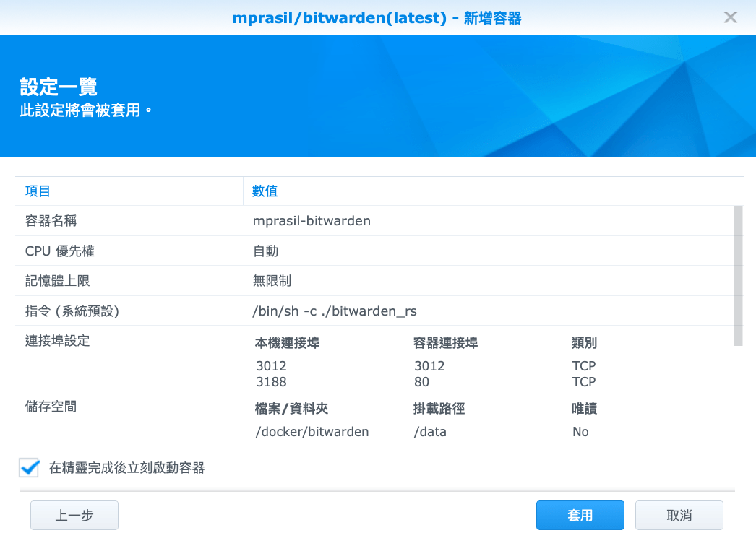Click the 設定一覽 heading
The width and height of the screenshot is (756, 538).
click(x=59, y=87)
